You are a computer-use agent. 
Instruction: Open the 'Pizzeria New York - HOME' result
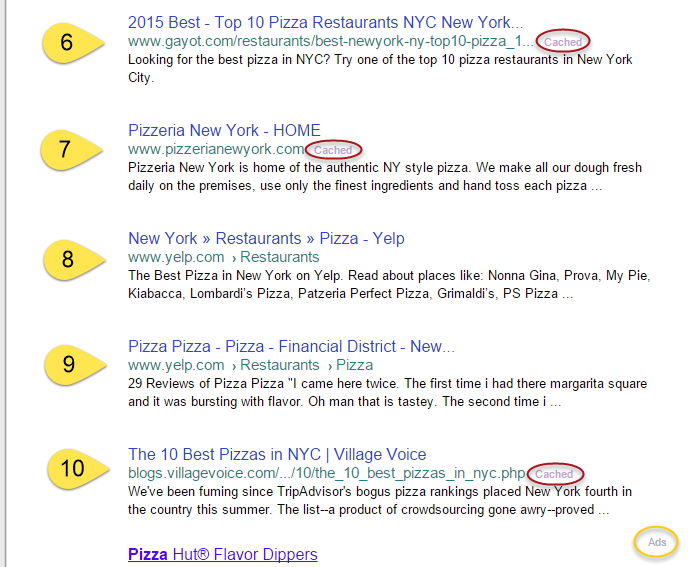[x=224, y=130]
